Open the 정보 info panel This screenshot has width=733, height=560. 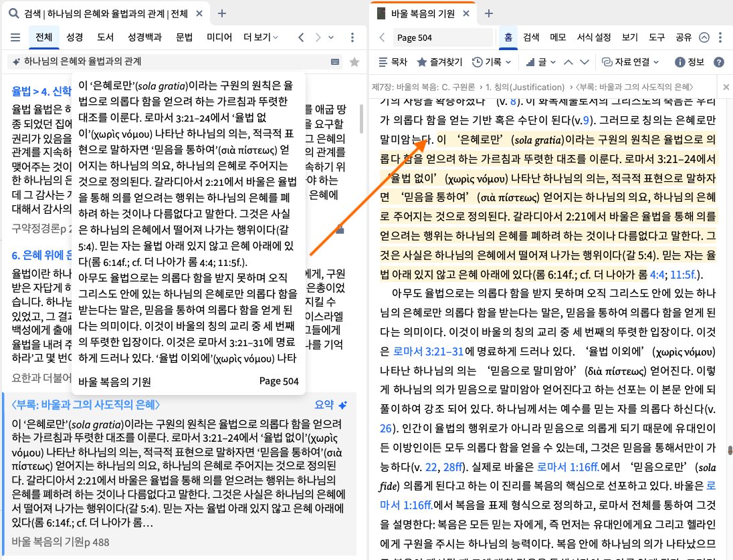(690, 61)
